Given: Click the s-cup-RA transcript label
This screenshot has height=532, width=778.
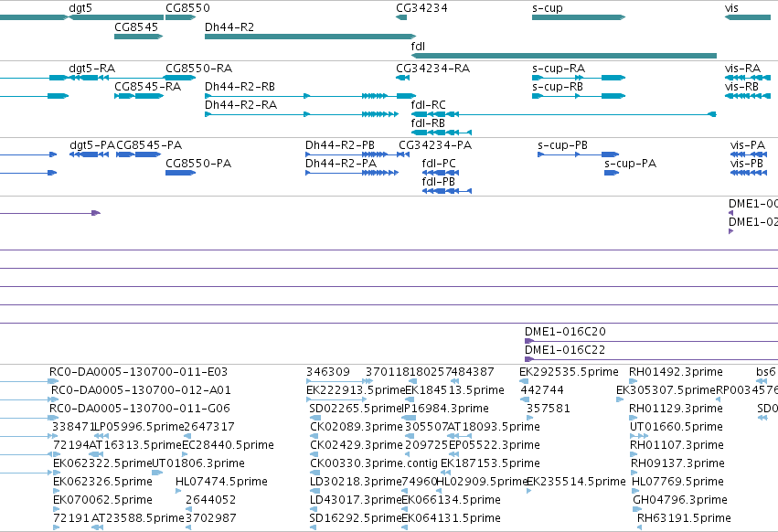Looking at the screenshot, I should click(x=559, y=68).
